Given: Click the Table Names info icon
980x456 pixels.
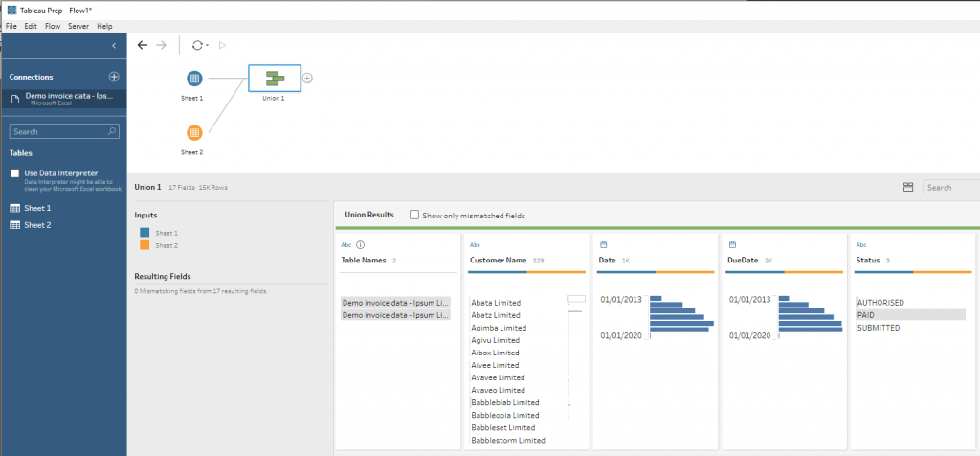Looking at the screenshot, I should coord(360,245).
